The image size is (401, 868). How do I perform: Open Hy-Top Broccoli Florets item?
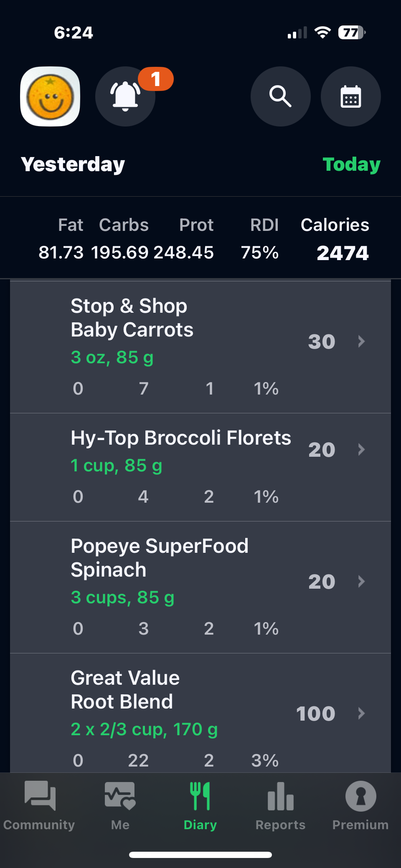click(x=180, y=438)
